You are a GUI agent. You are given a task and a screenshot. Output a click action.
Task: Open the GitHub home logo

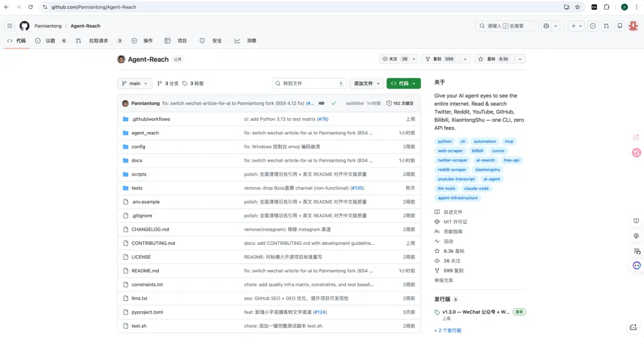click(x=24, y=26)
